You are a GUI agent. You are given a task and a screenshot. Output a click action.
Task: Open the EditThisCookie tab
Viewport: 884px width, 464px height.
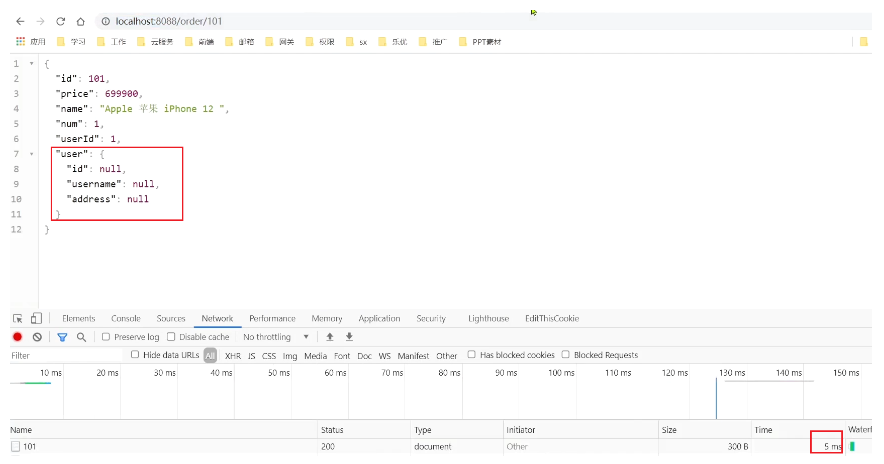click(552, 319)
